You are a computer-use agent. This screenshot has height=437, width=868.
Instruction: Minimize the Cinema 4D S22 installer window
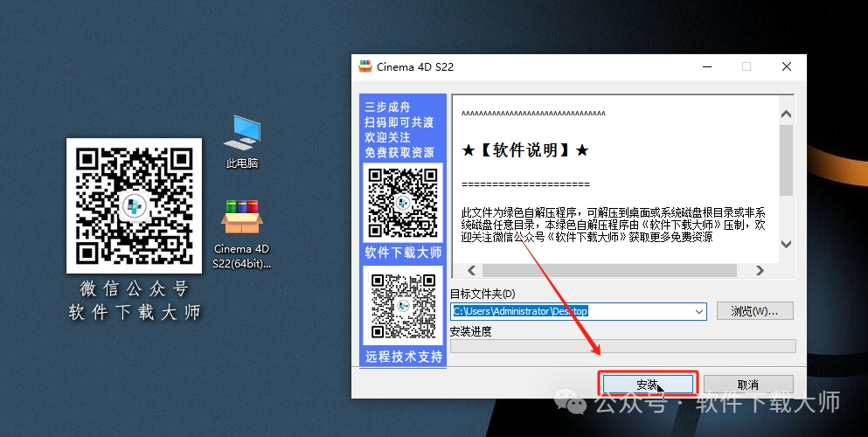pyautogui.click(x=705, y=66)
